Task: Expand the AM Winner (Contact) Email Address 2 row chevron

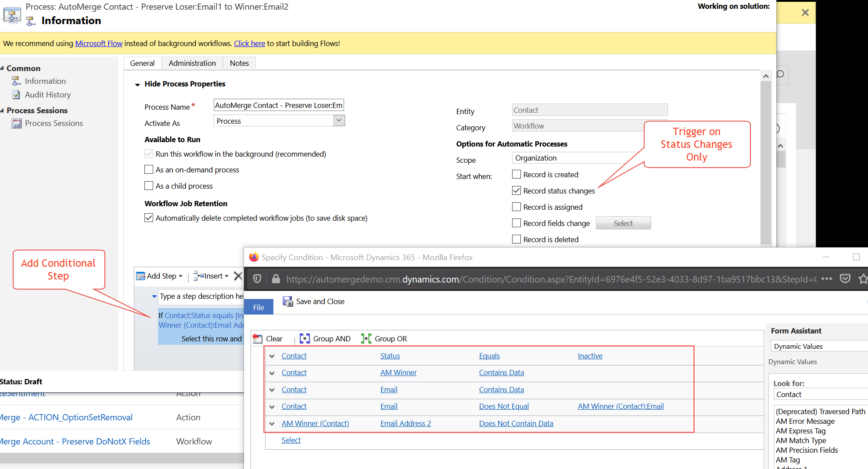Action: click(x=272, y=423)
